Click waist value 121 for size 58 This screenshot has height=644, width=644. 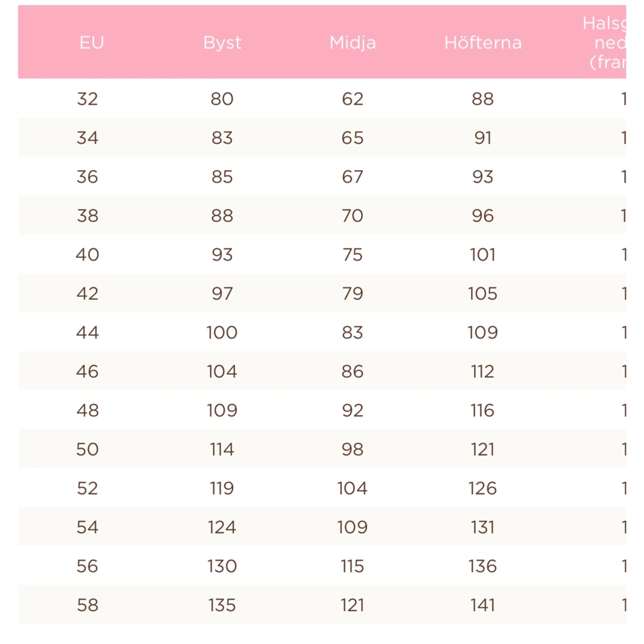tap(353, 605)
